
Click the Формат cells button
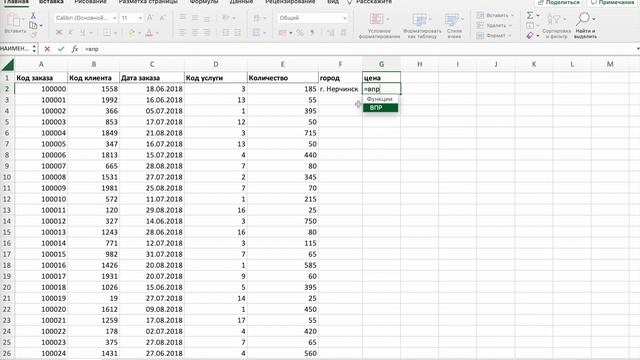point(494,36)
